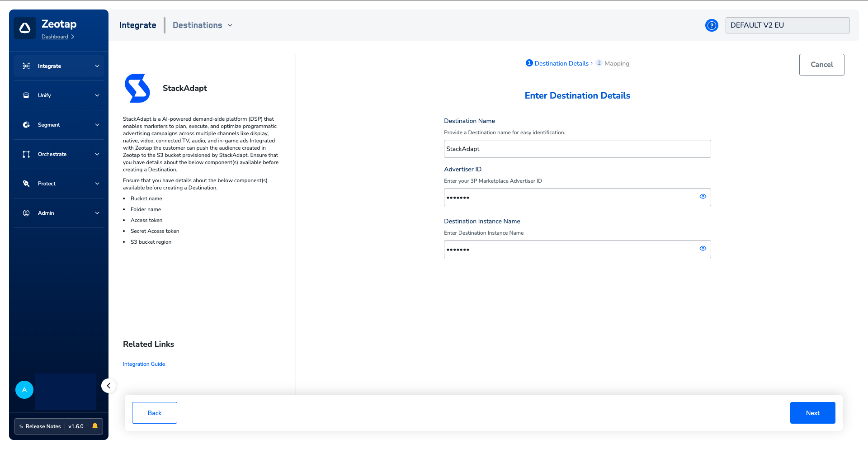
Task: Click the Segment menu label
Action: point(49,125)
